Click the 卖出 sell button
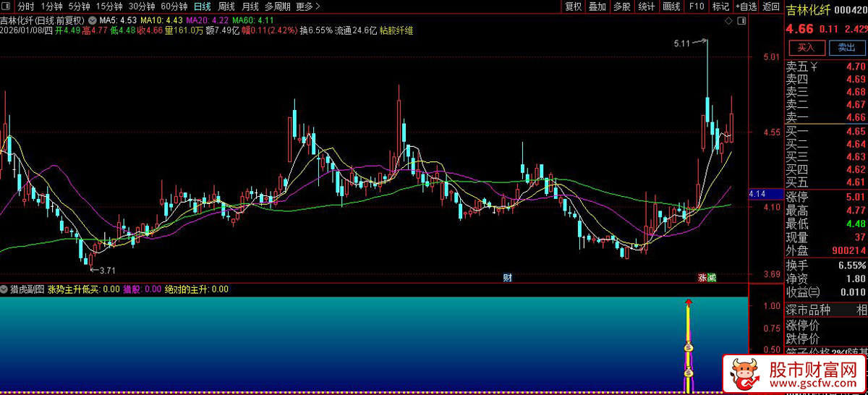Screen dimensions: 868x395 [846, 47]
